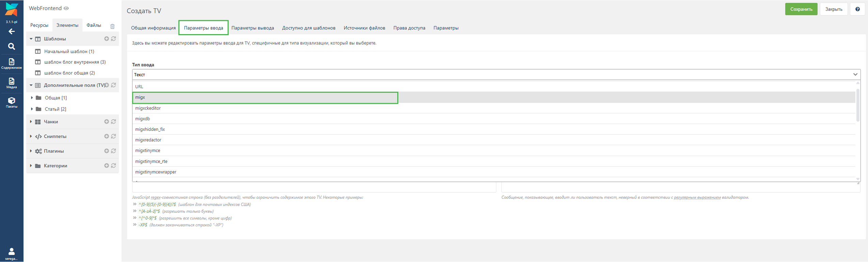868x262 pixels.
Task: Click the trash bin icon tab
Action: point(112,26)
